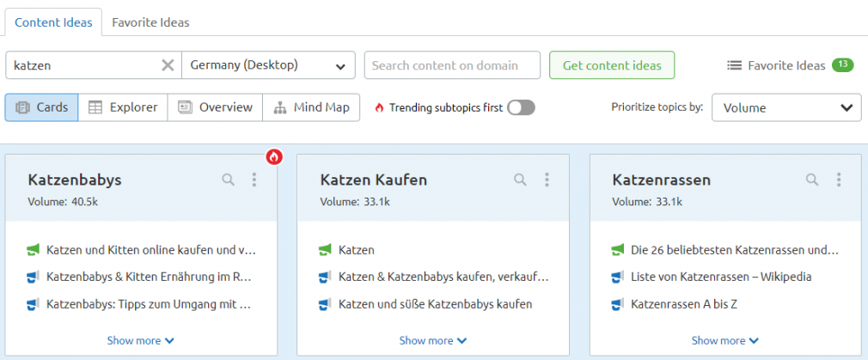868x360 pixels.
Task: Clear the katzen search term
Action: (168, 65)
